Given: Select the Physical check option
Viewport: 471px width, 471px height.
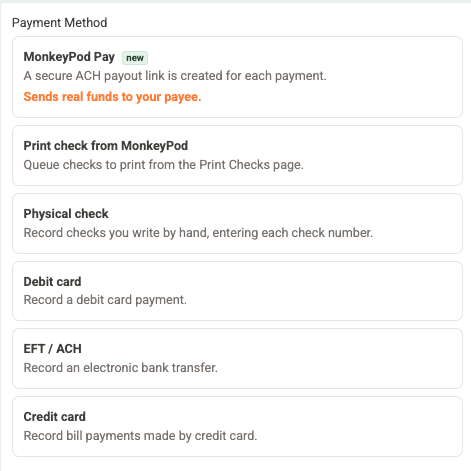Looking at the screenshot, I should 237,223.
